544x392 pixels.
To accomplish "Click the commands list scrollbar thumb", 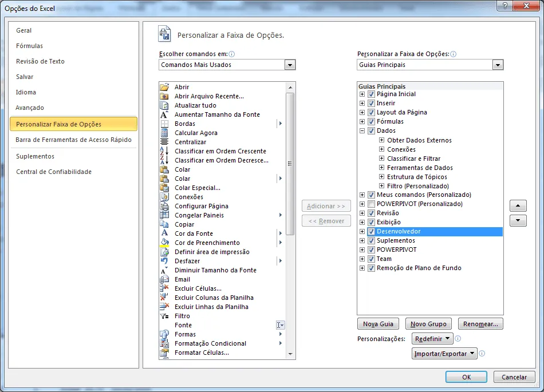I will pos(290,164).
